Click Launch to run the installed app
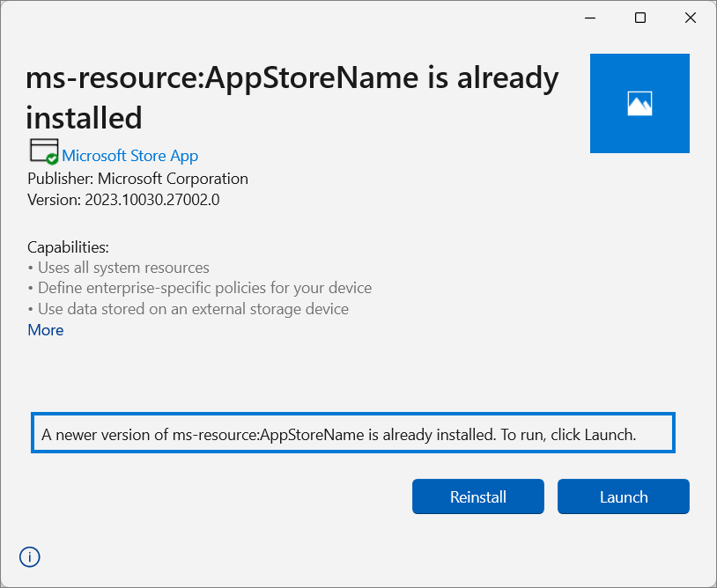Viewport: 717px width, 588px height. (623, 496)
